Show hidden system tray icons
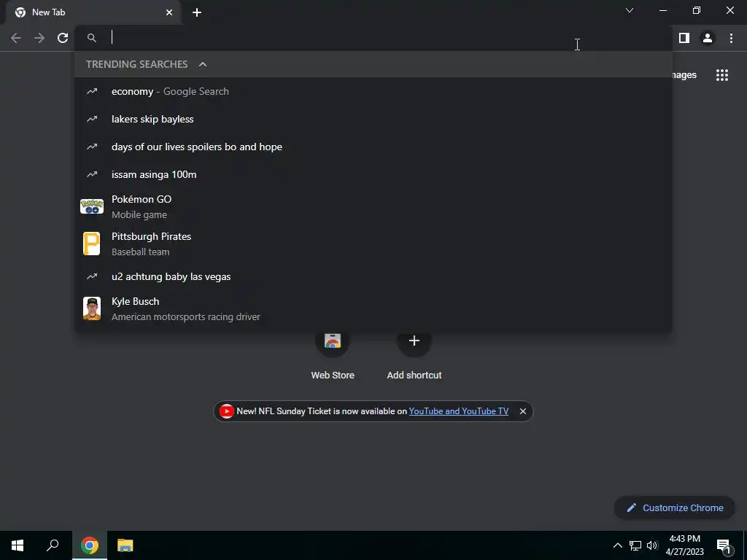The image size is (747, 560). pyautogui.click(x=617, y=545)
